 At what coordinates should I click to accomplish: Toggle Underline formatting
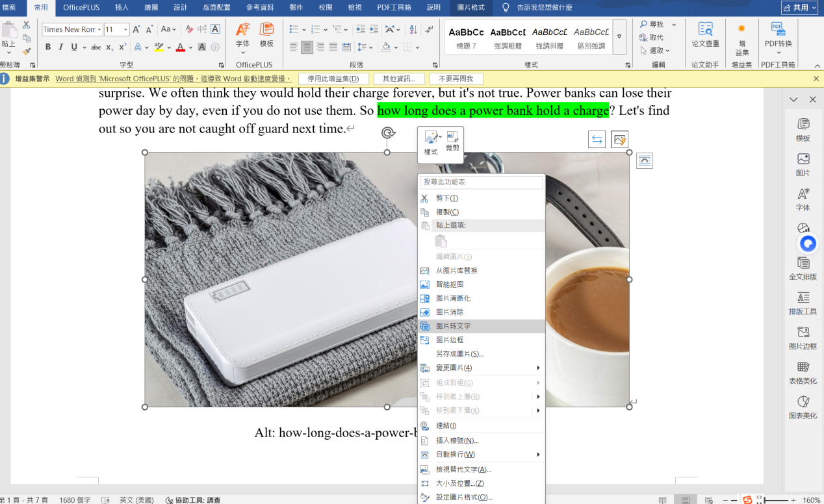point(74,47)
